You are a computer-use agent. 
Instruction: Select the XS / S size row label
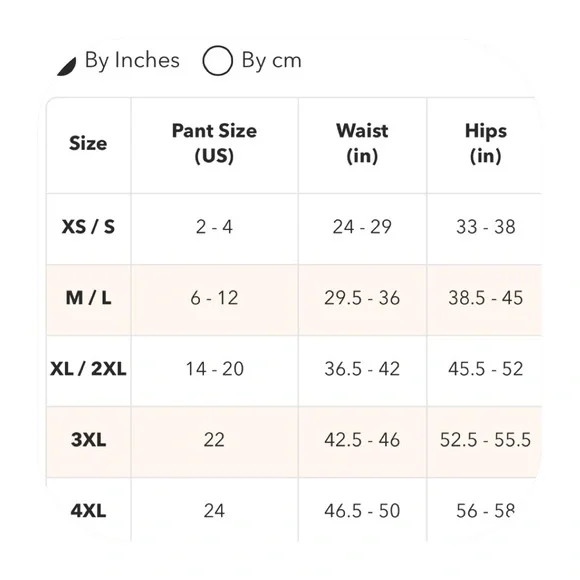tap(88, 227)
